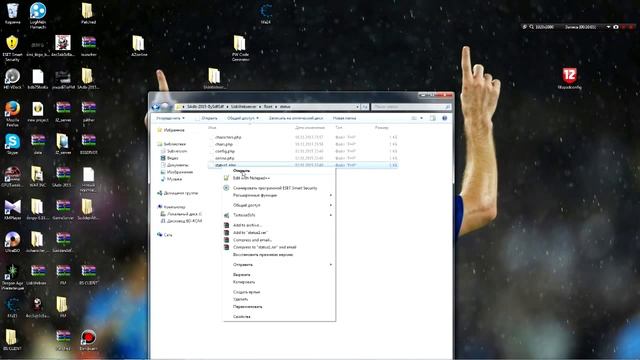The height and width of the screenshot is (360, 640).
Task: Open the Общий доступ toolbar dropdown
Action: coord(242,118)
